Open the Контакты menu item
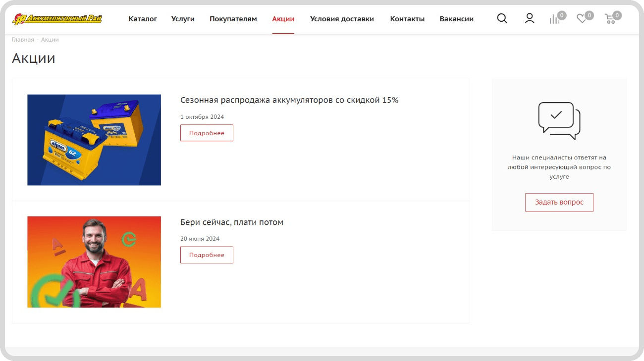This screenshot has width=644, height=361. (407, 19)
